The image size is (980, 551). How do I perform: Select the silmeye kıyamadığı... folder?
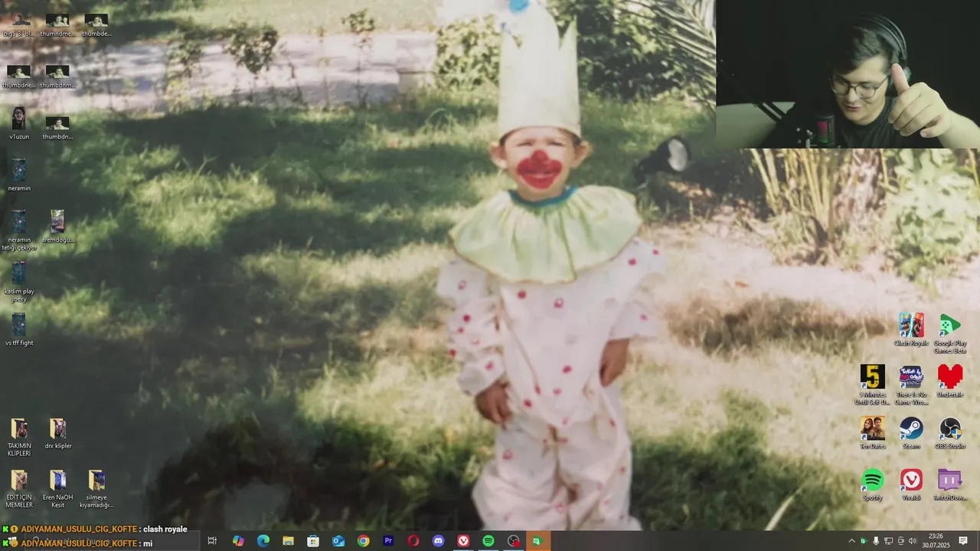(x=96, y=489)
